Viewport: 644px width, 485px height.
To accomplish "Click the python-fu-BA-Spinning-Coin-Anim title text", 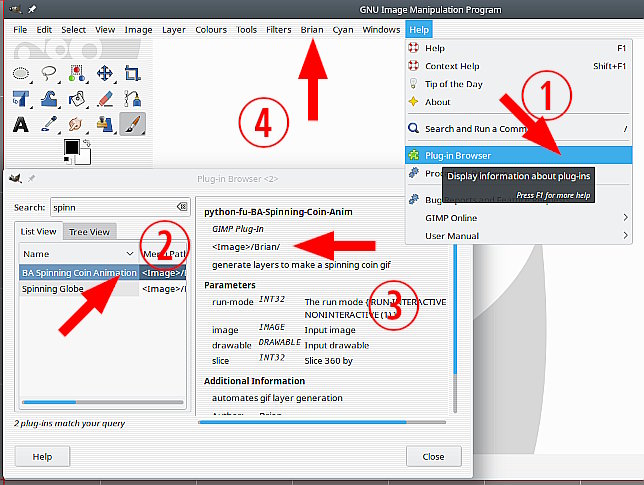I will click(x=278, y=212).
